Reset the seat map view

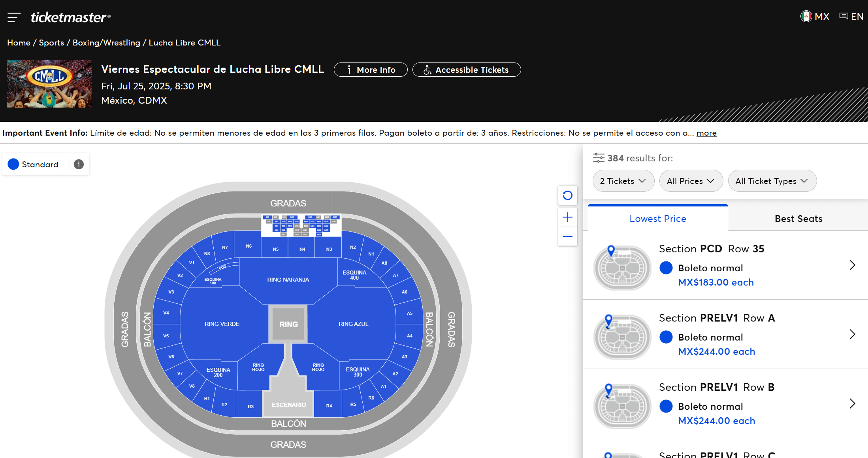pos(567,195)
